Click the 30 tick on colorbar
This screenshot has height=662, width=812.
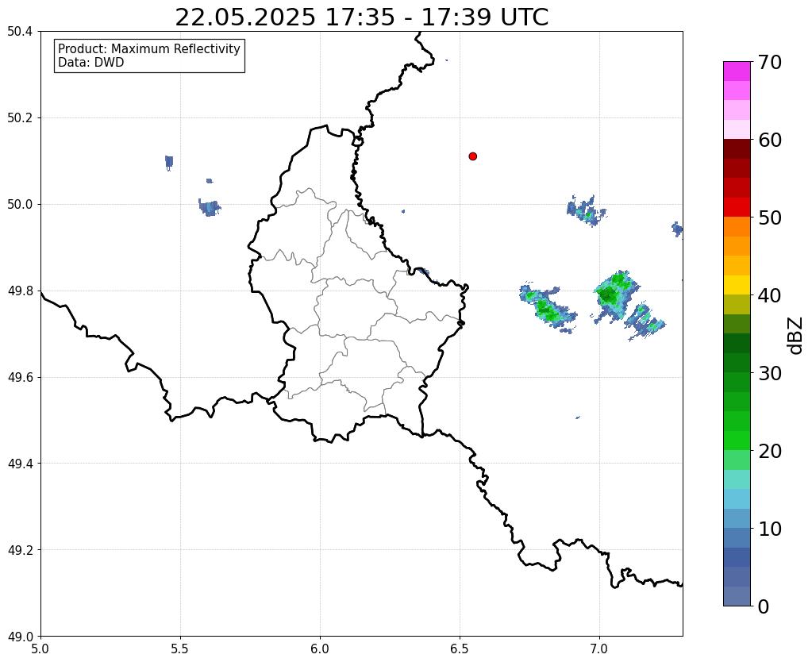point(770,373)
